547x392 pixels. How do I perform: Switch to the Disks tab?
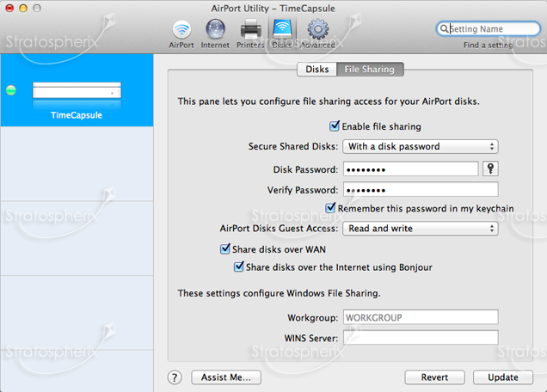[317, 69]
